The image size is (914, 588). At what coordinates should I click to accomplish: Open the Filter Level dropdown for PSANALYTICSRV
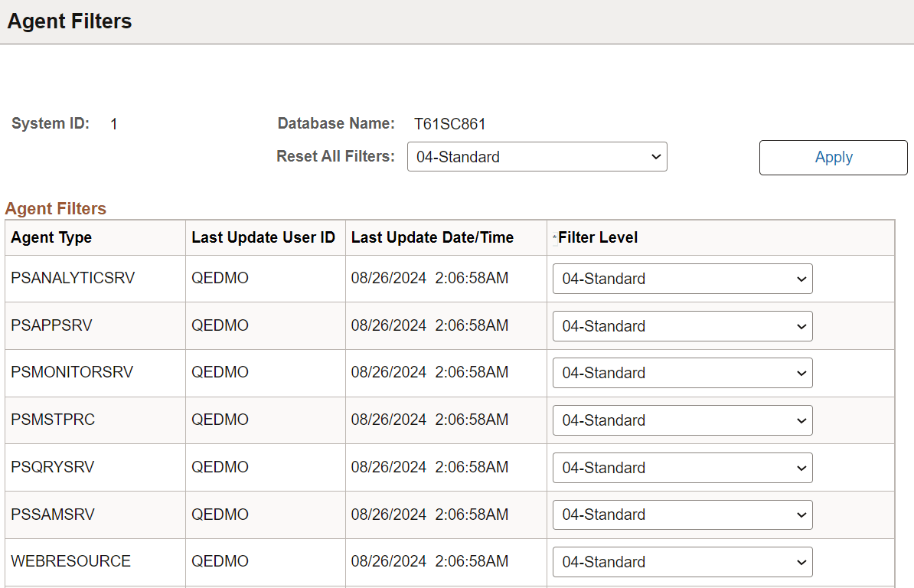(681, 278)
